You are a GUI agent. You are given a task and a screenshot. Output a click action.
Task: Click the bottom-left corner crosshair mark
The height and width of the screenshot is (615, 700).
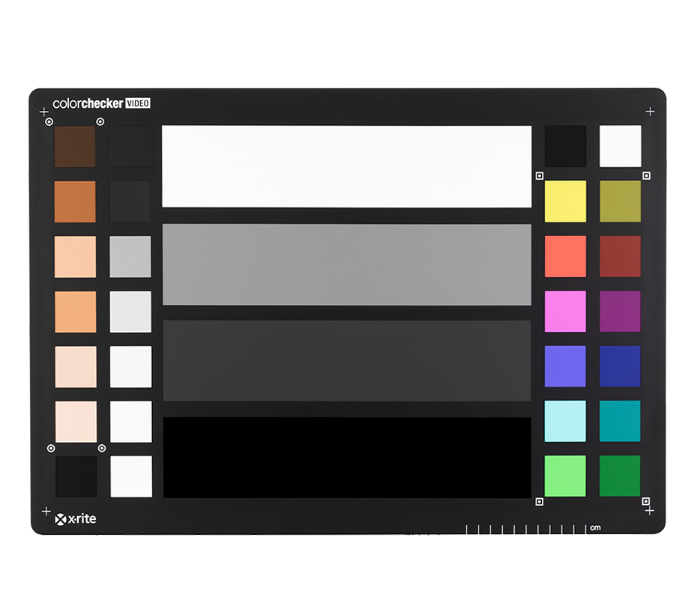(x=46, y=511)
